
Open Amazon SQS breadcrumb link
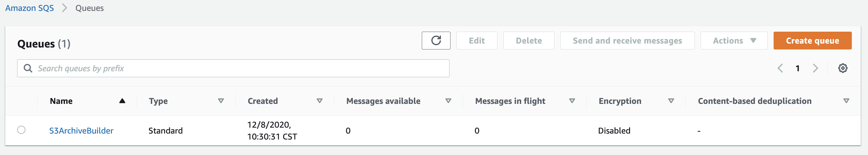click(30, 8)
